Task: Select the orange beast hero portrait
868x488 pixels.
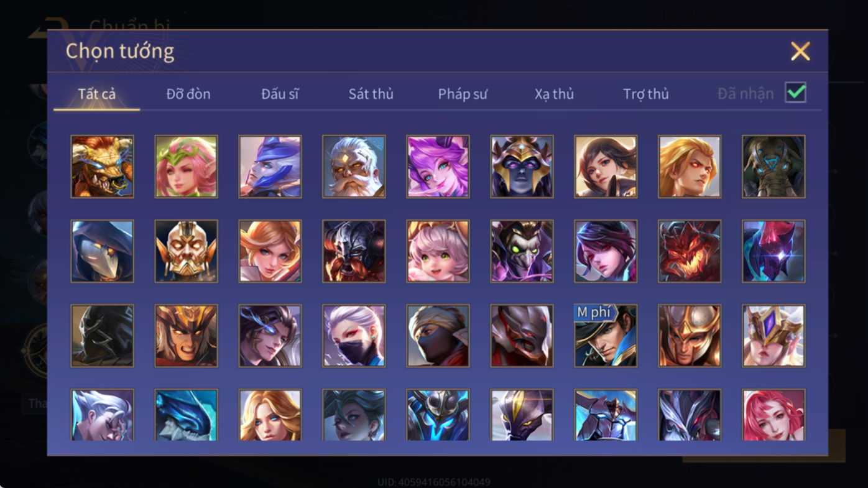Action: [102, 167]
